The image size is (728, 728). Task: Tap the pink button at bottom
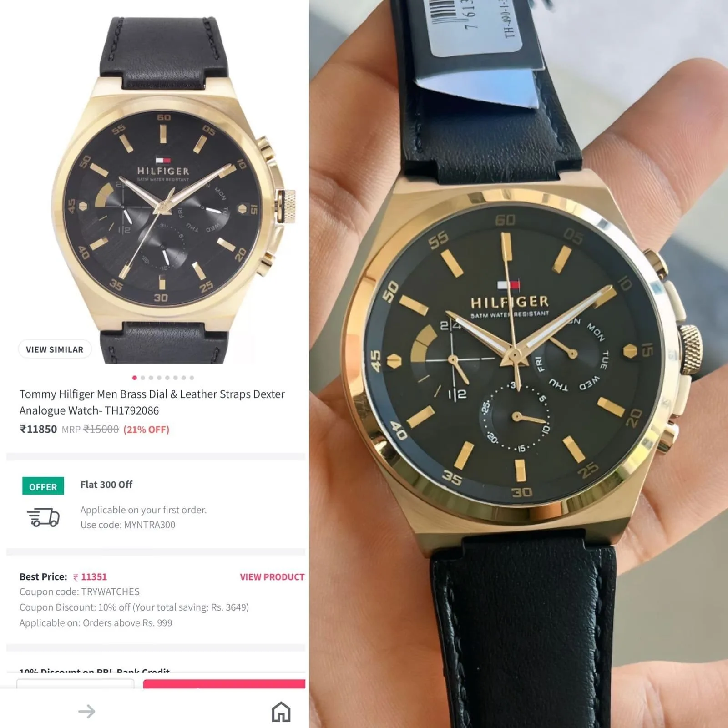(x=224, y=684)
